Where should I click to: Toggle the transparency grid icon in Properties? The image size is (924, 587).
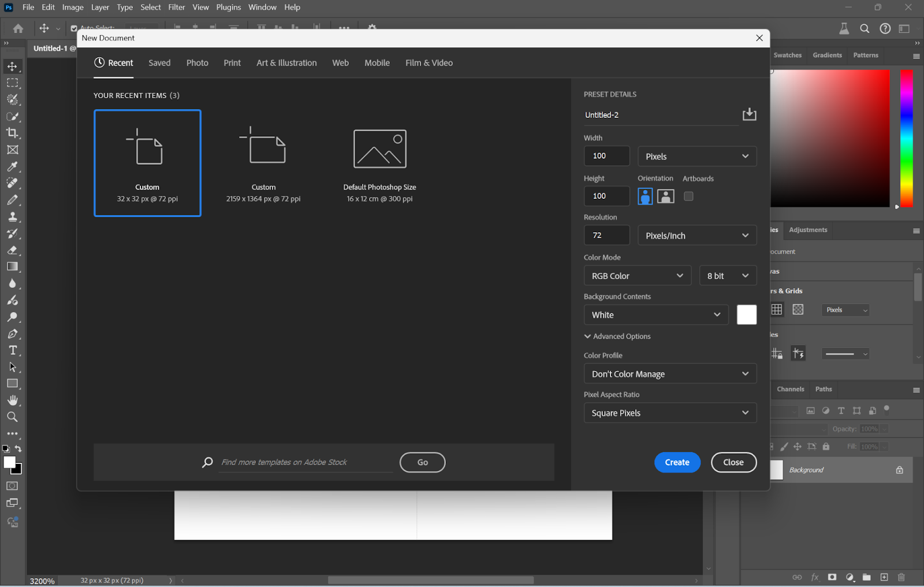pyautogui.click(x=798, y=310)
